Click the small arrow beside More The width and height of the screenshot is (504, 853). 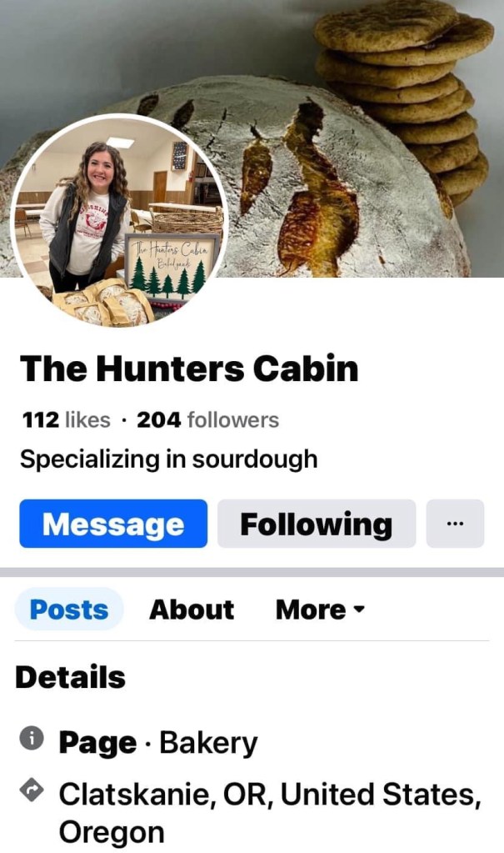pos(359,610)
